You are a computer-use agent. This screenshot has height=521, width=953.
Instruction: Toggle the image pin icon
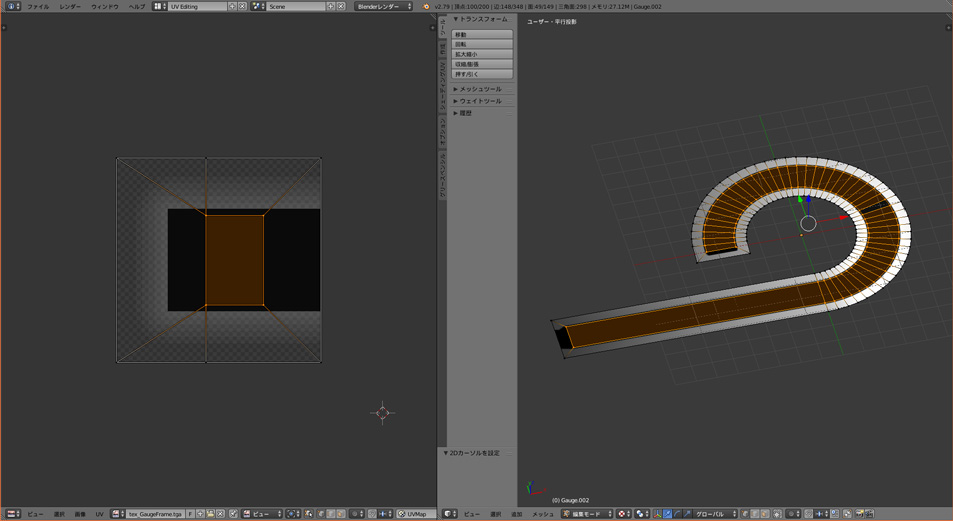[233, 514]
